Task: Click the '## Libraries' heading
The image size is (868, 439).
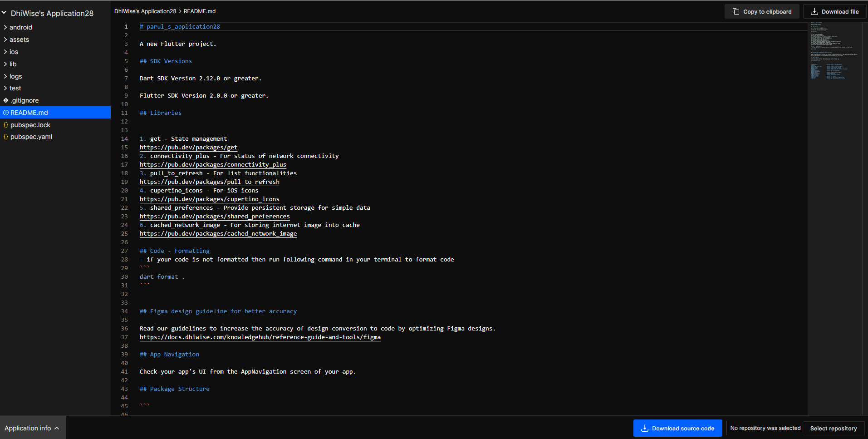Action: coord(161,113)
